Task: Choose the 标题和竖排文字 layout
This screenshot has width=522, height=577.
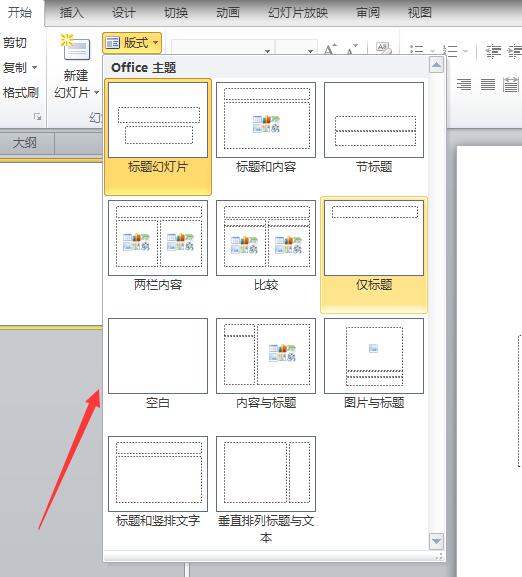Action: click(158, 482)
